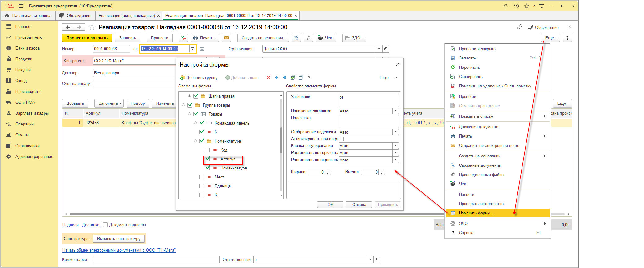Open related documents structure icon
The height and width of the screenshot is (268, 644).
pos(296,38)
